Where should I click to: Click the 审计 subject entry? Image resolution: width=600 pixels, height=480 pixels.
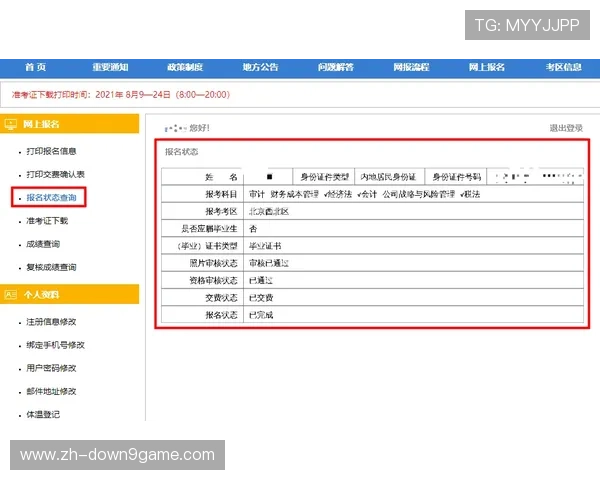(257, 194)
